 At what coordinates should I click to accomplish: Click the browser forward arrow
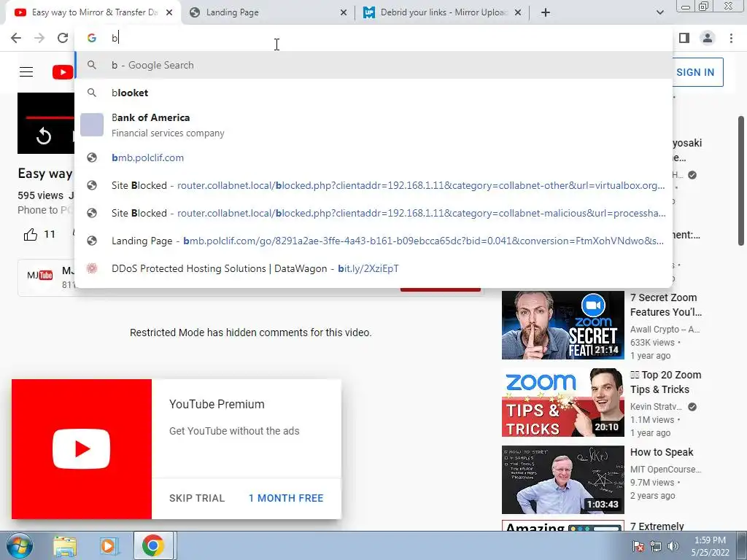coord(39,38)
